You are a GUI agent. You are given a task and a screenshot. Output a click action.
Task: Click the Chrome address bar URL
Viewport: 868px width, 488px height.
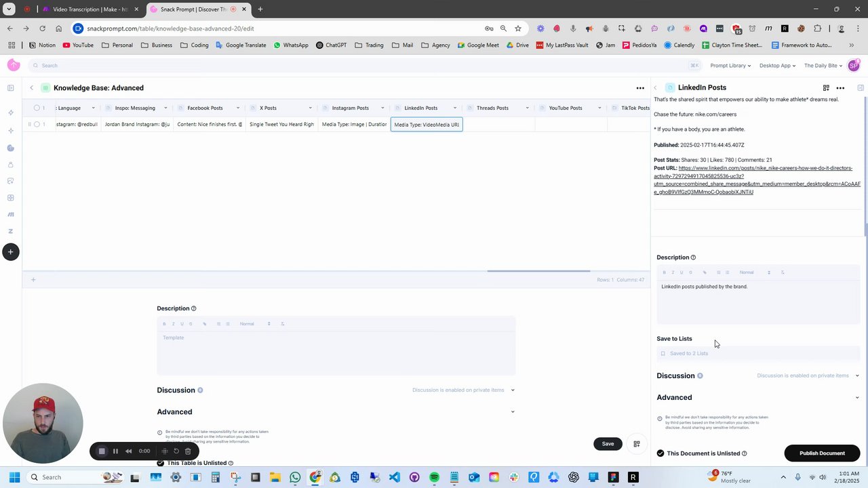(x=170, y=28)
